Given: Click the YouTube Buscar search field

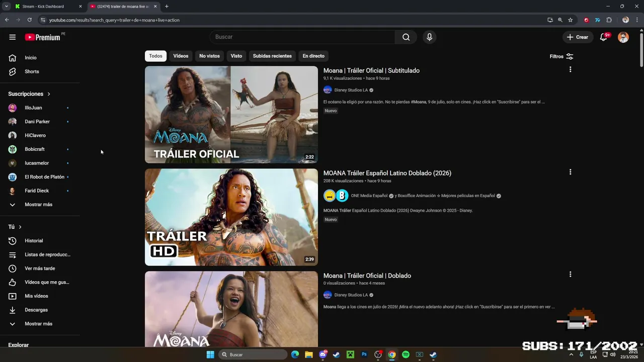Looking at the screenshot, I should (302, 37).
